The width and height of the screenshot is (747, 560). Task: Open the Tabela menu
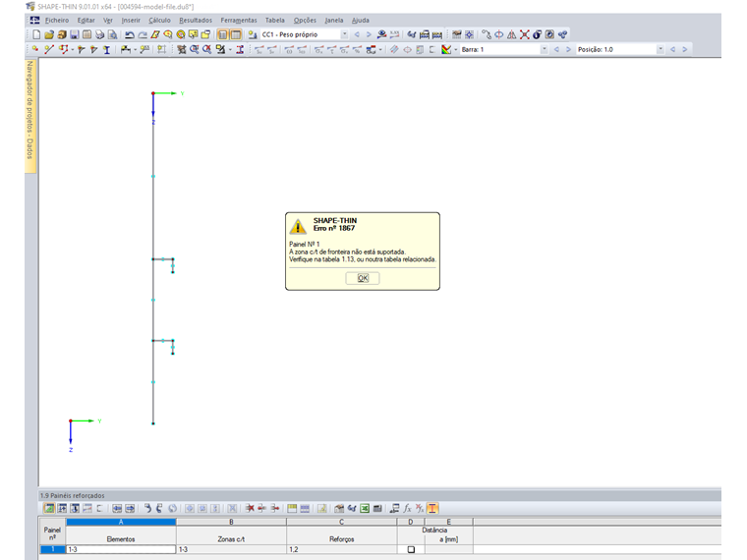pos(275,20)
